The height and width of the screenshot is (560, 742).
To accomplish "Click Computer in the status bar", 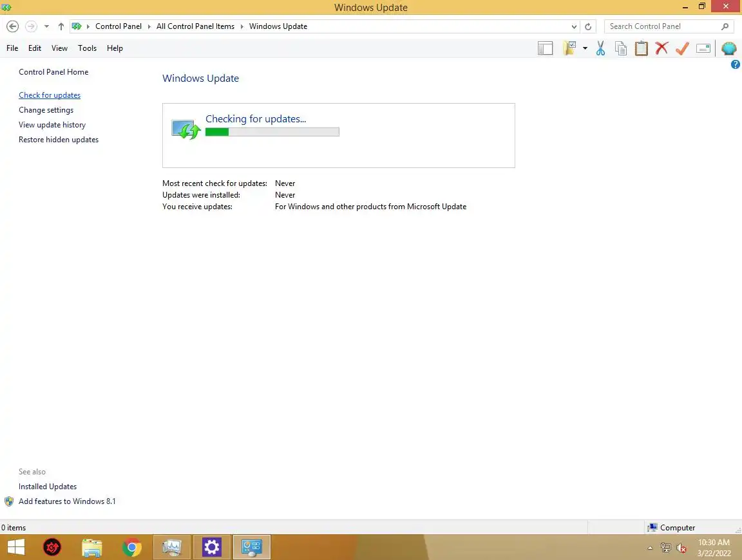I will click(672, 528).
